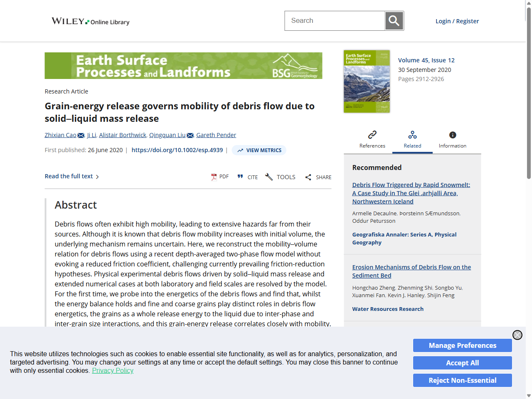Image resolution: width=532 pixels, height=399 pixels.
Task: Click envelope icon next to Qingquan Liu
Action: (190, 135)
